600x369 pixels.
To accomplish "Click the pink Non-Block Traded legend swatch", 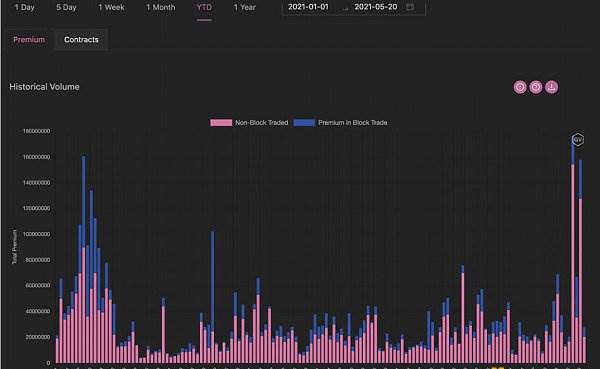I will [x=221, y=122].
